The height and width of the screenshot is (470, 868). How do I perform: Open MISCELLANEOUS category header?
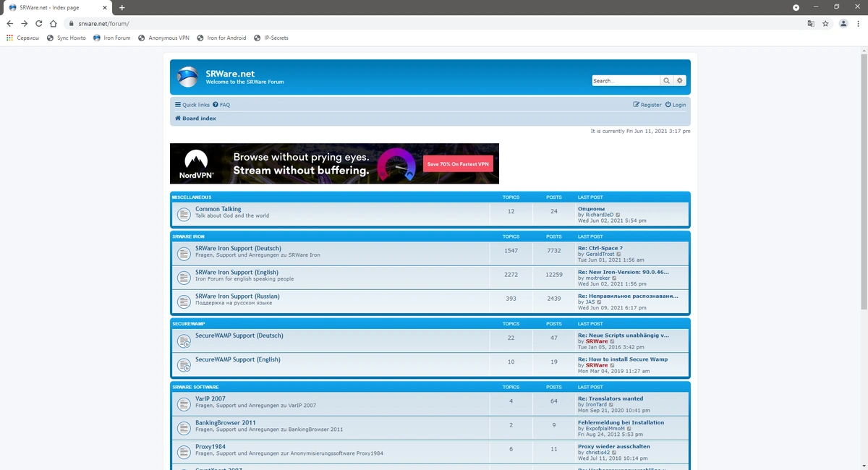pos(192,197)
